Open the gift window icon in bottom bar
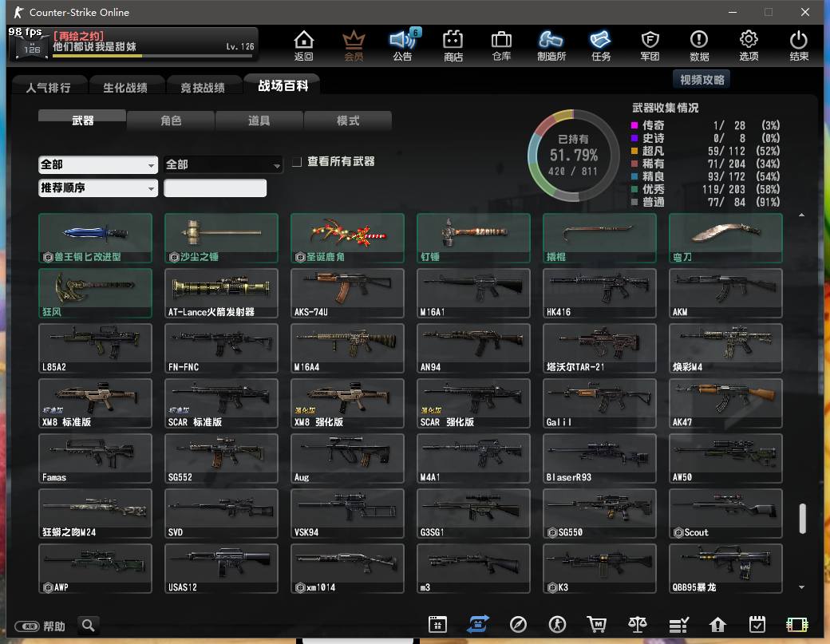The height and width of the screenshot is (644, 830). pos(437,625)
